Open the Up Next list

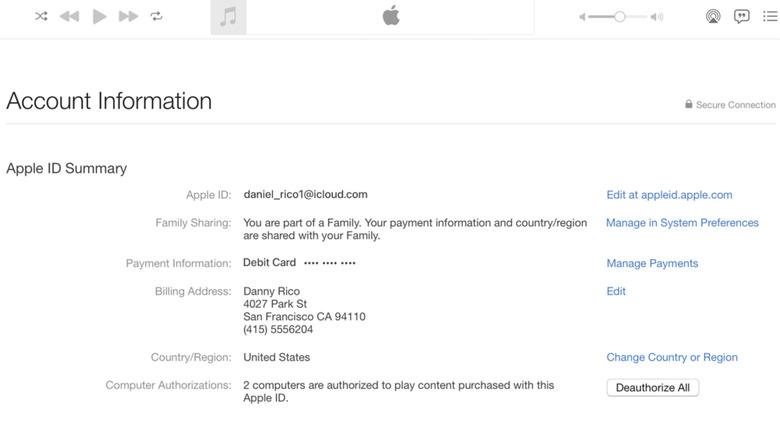tap(770, 17)
